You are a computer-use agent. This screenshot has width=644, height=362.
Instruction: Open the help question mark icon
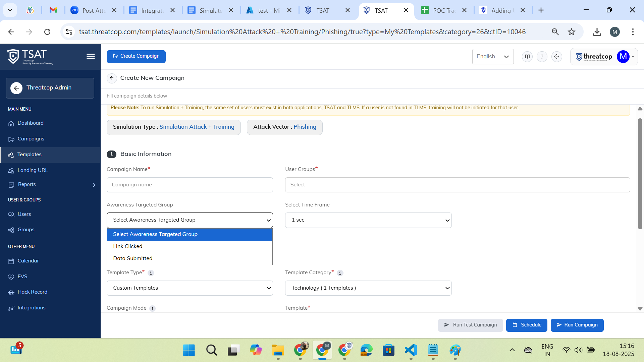click(x=542, y=57)
